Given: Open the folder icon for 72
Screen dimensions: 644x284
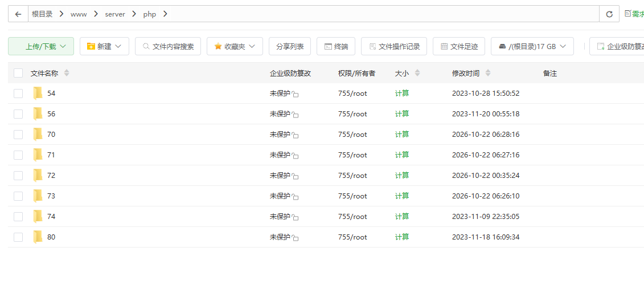Looking at the screenshot, I should (x=38, y=176).
